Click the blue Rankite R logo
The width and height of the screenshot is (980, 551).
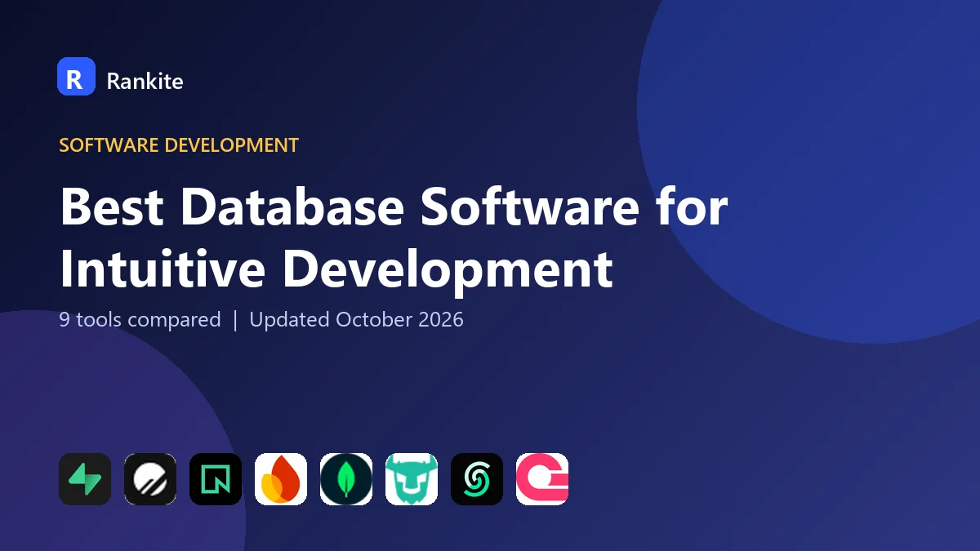(76, 77)
